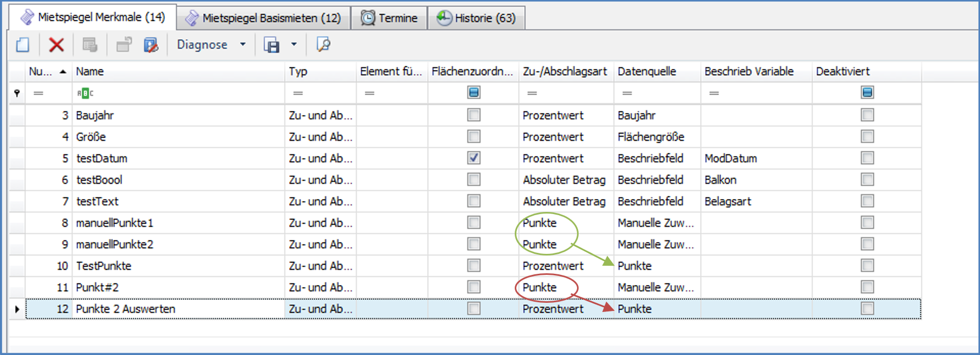Click the Diagnose button
Viewport: 980px width, 355px height.
[202, 45]
